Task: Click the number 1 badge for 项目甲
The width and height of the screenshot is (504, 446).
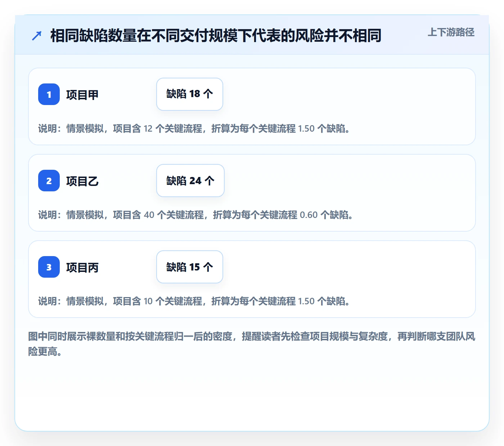Action: click(49, 94)
